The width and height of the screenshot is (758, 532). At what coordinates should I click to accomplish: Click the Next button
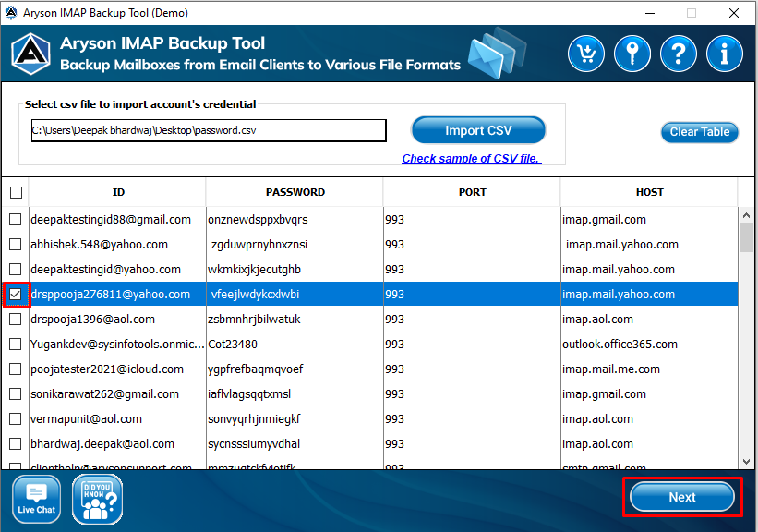682,497
